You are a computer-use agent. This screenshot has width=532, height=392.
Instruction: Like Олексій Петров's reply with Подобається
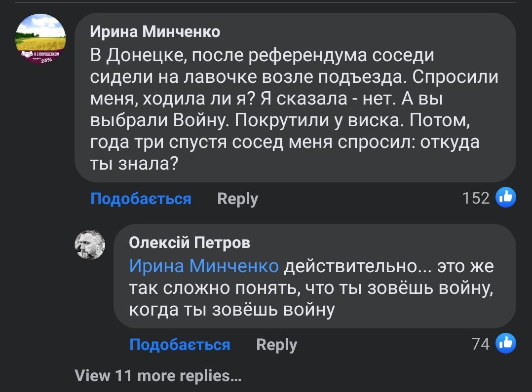click(180, 344)
